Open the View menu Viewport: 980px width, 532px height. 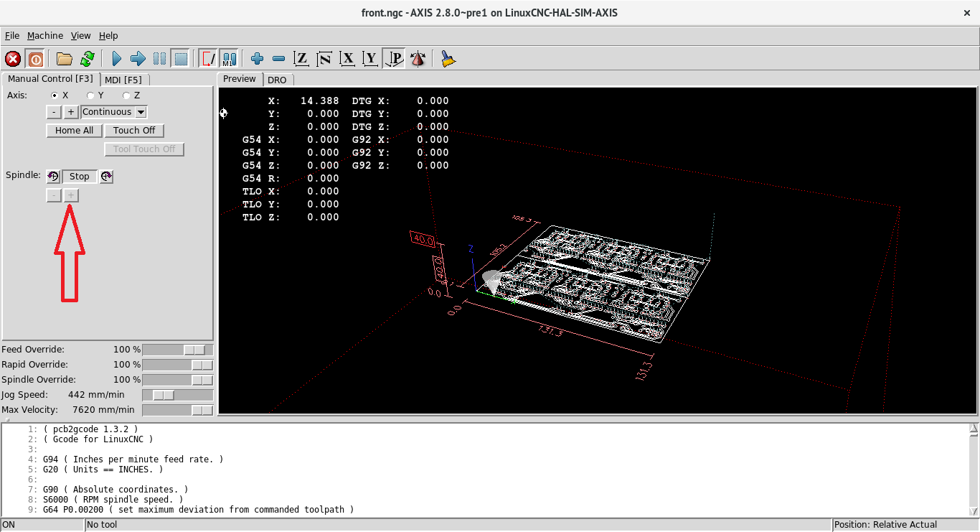[81, 35]
